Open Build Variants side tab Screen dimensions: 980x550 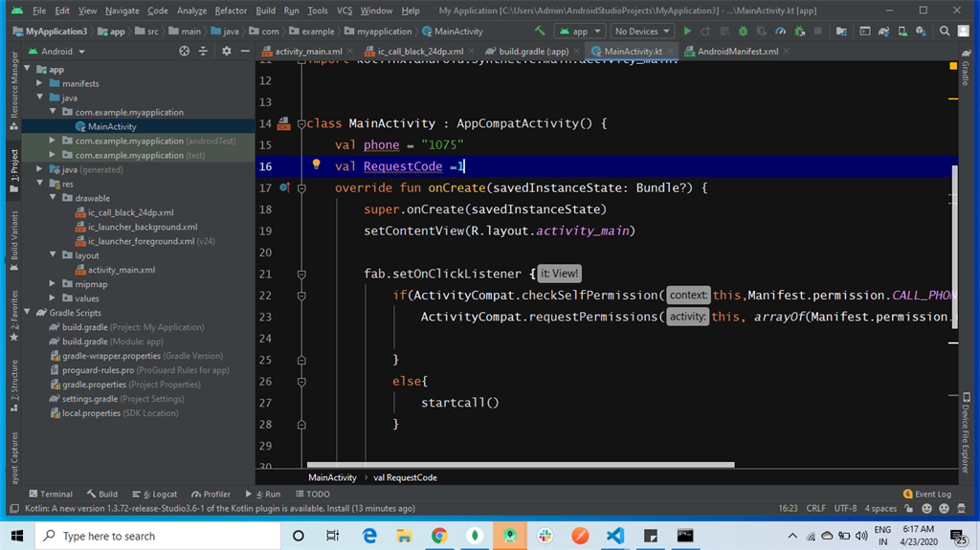[14, 241]
